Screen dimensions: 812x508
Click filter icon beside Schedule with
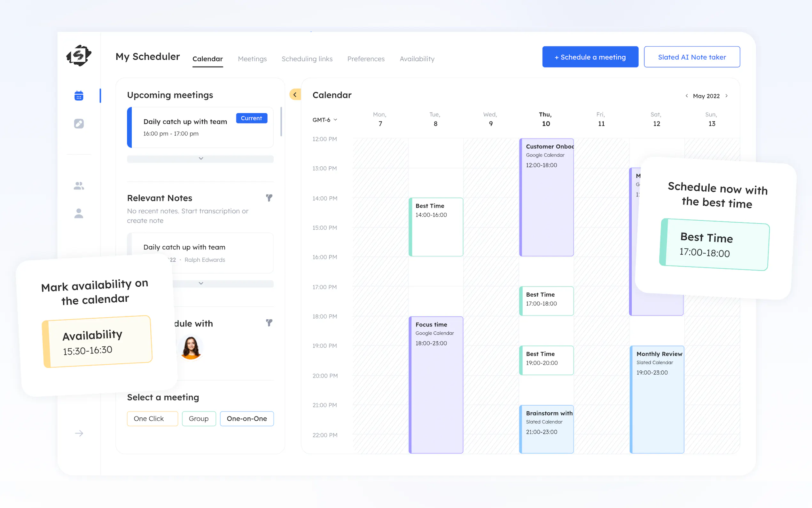[x=269, y=323]
